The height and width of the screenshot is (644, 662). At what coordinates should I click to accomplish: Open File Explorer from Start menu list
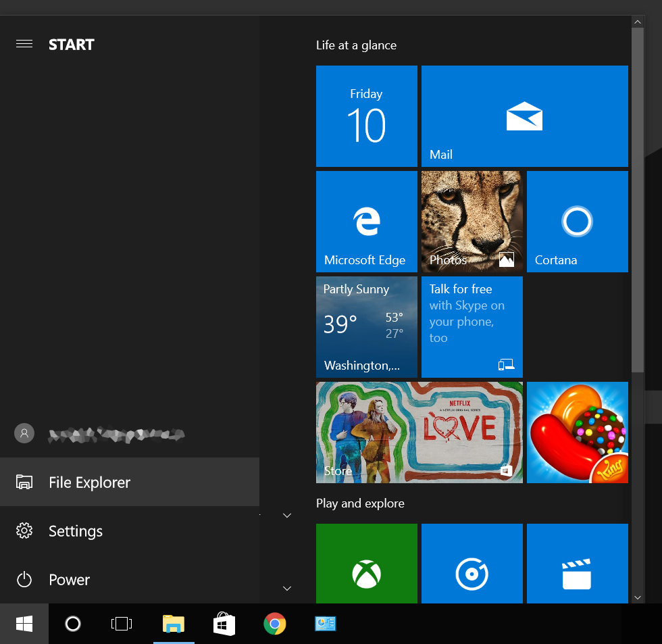click(130, 482)
